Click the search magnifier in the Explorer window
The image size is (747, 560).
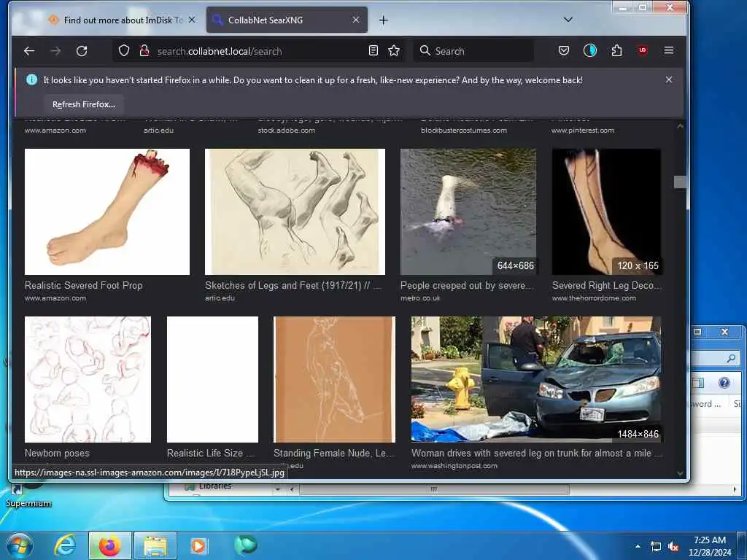coord(731,358)
